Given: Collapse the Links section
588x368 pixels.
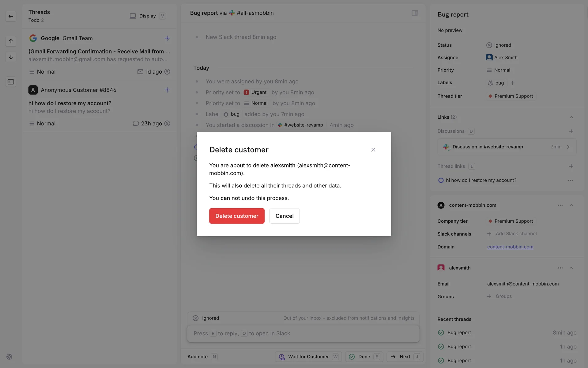Looking at the screenshot, I should (x=571, y=117).
